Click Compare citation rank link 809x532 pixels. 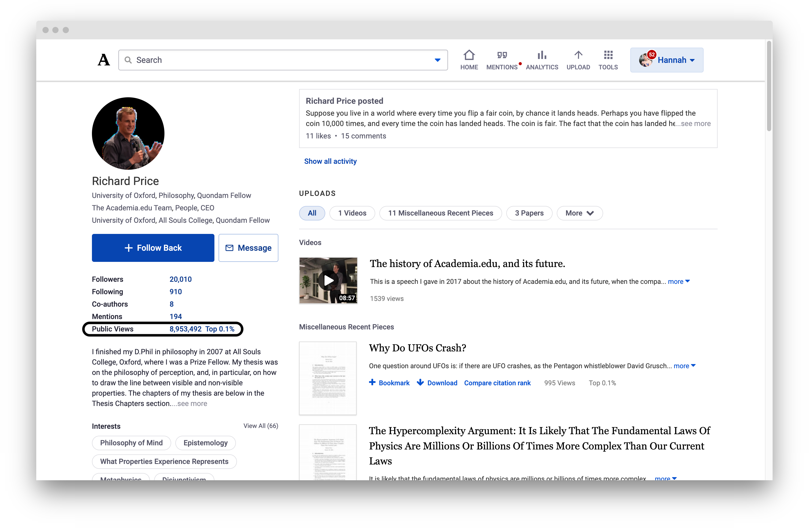coord(497,383)
